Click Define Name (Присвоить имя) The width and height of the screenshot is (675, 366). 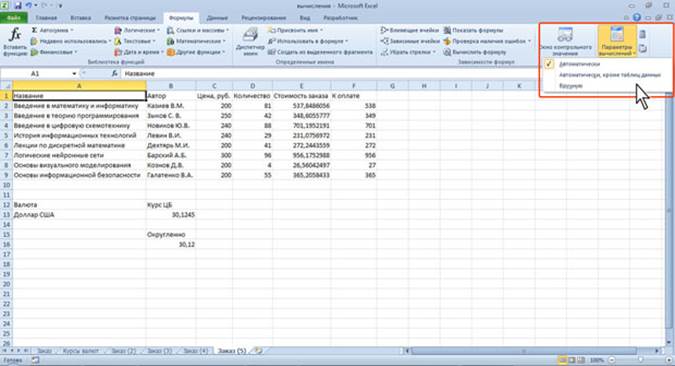tap(295, 30)
